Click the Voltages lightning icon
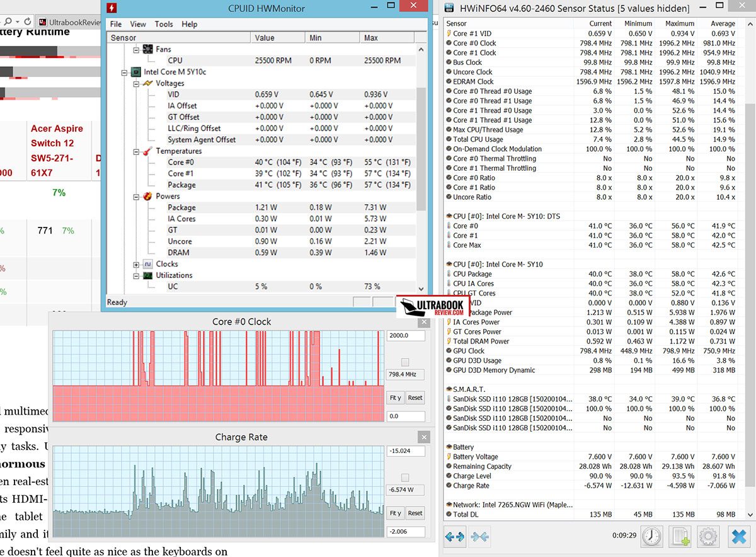The image size is (756, 557). click(x=148, y=83)
